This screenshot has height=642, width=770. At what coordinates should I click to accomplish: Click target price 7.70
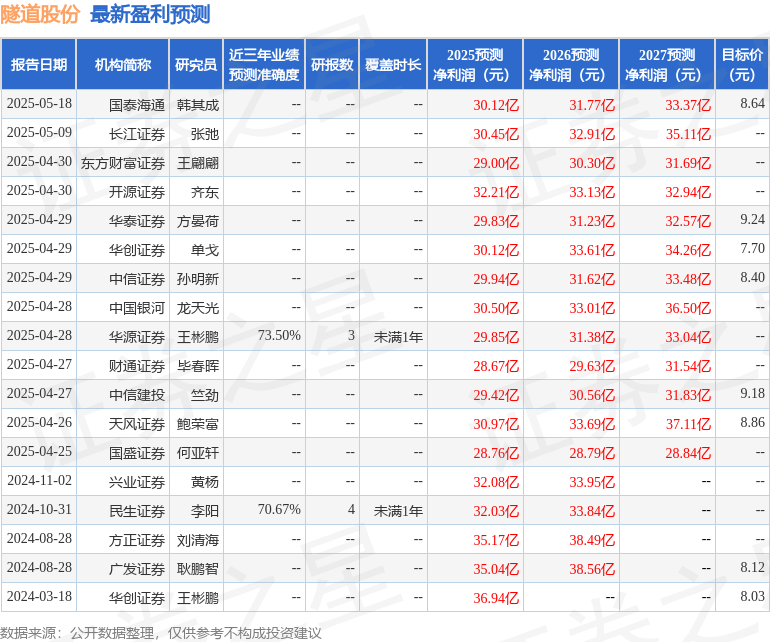(752, 249)
